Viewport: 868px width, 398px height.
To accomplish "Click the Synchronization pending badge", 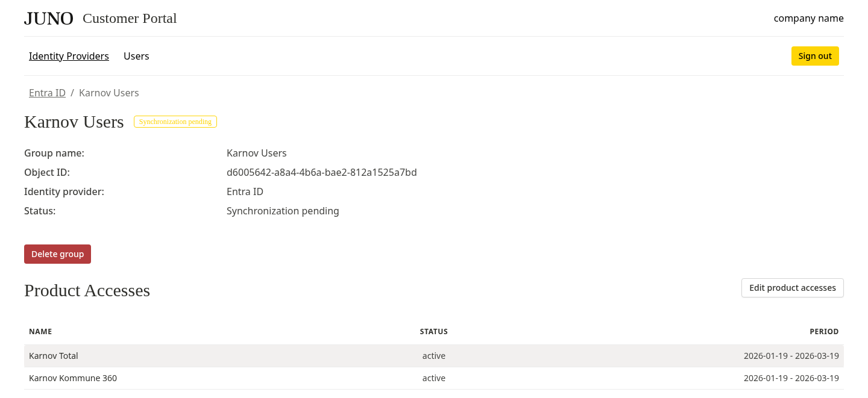I will coord(175,121).
